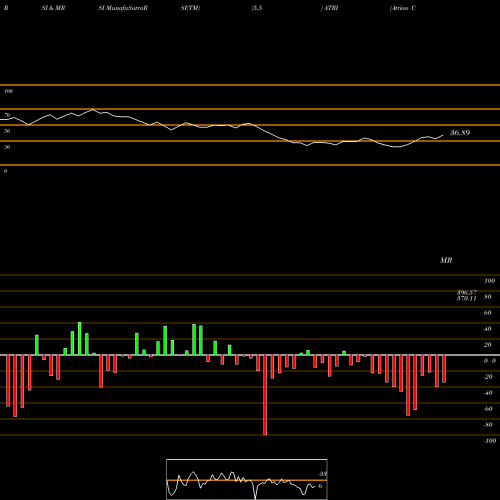The height and width of the screenshot is (500, 500).
Task: Click the end of the white RSI line
Action: pyautogui.click(x=443, y=135)
